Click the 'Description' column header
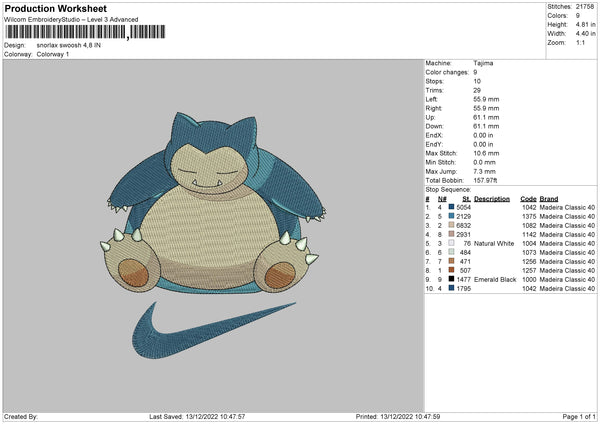This screenshot has width=600, height=424. pyautogui.click(x=492, y=199)
